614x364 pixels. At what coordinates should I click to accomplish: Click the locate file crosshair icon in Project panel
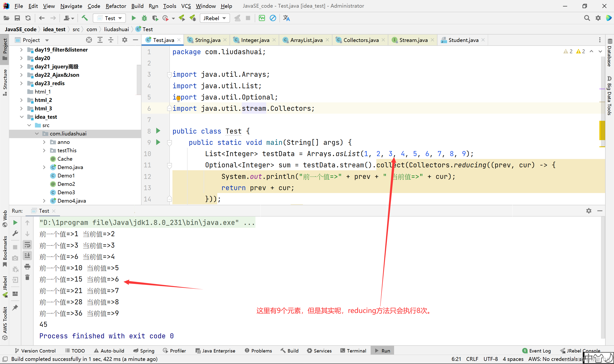[89, 40]
